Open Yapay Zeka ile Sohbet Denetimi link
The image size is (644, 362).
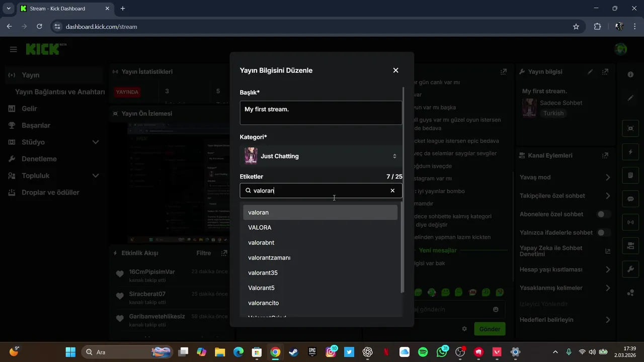point(565,251)
